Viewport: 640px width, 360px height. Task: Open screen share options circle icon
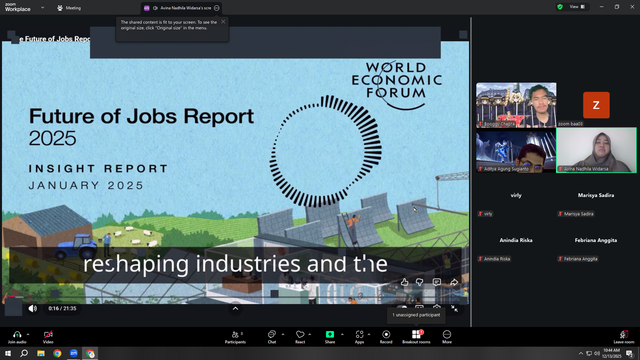(x=217, y=8)
